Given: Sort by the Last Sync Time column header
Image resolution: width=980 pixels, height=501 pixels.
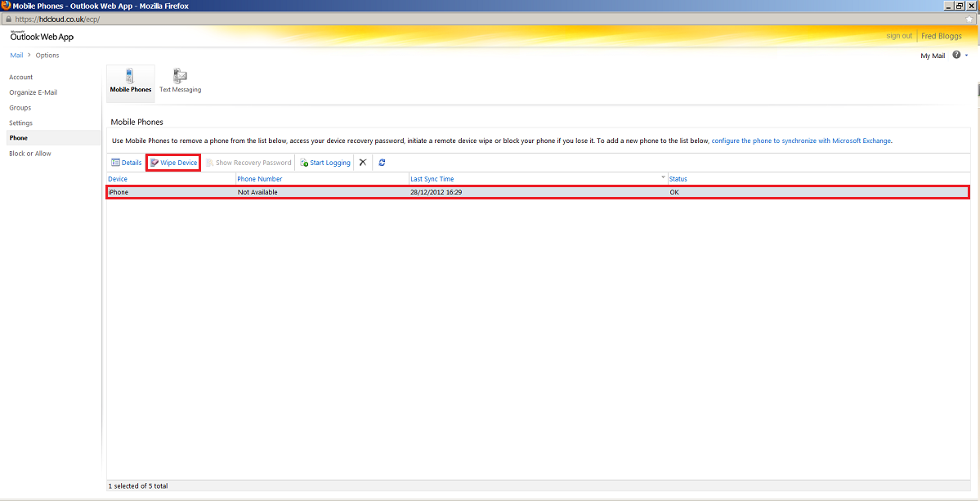Looking at the screenshot, I should tap(432, 179).
